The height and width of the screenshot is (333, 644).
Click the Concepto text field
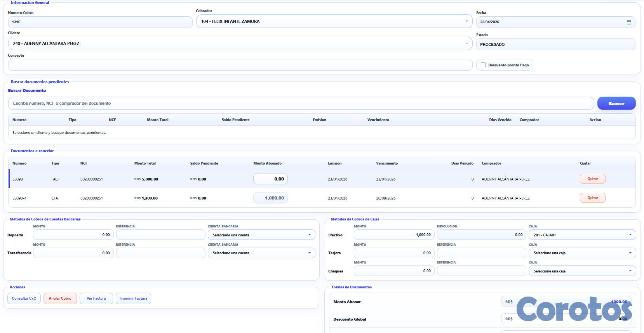click(240, 65)
